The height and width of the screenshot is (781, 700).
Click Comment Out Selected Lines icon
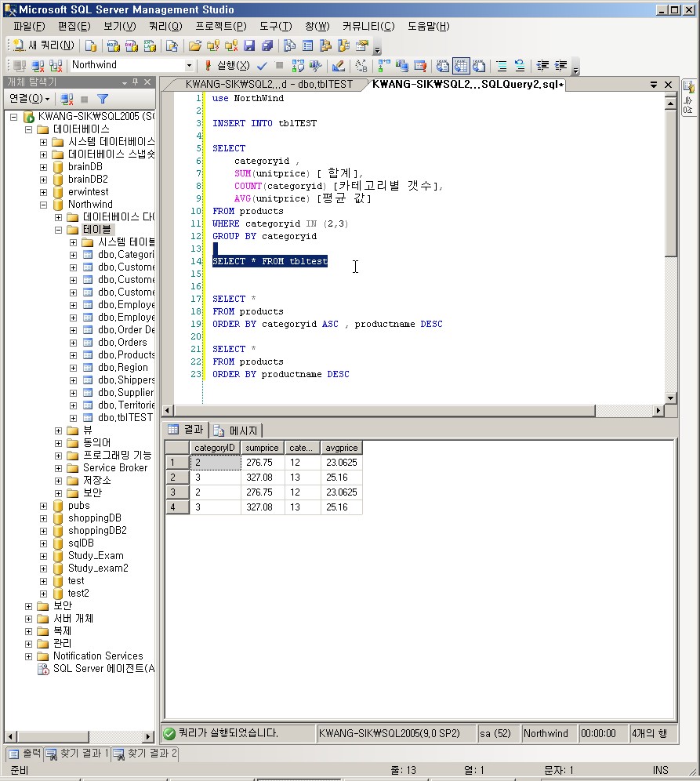(502, 65)
